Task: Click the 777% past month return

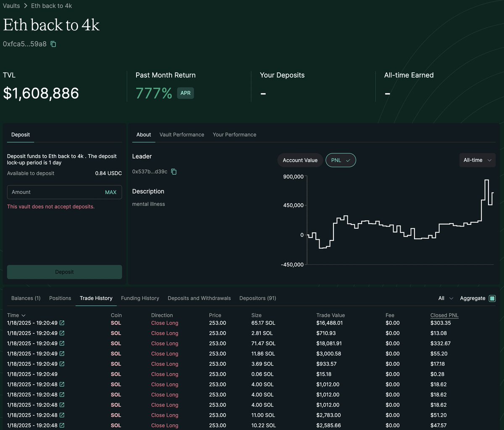Action: [154, 93]
